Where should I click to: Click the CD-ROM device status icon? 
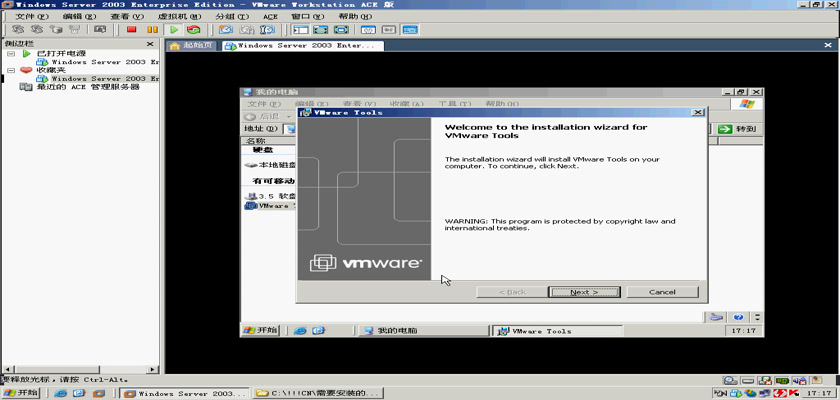[730, 381]
